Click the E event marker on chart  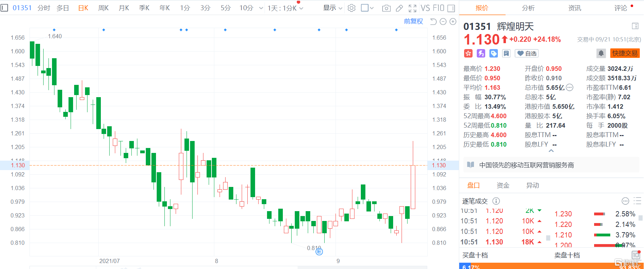pos(319,251)
